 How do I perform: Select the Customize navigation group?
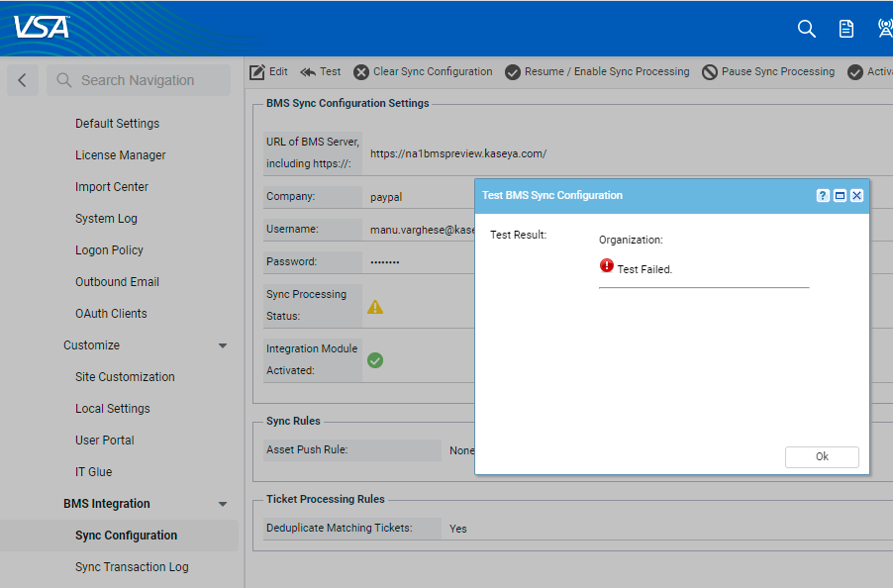(x=91, y=345)
